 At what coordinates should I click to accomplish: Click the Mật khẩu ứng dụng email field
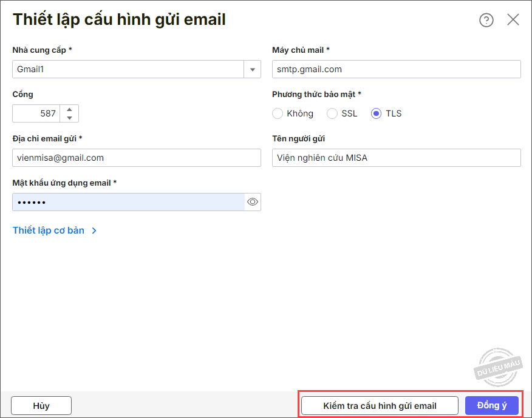point(128,202)
